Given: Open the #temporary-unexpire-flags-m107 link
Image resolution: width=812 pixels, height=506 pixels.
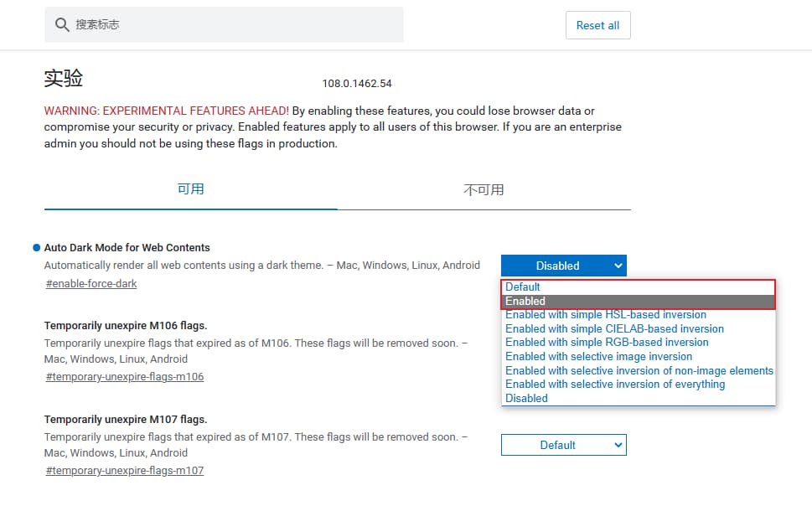Looking at the screenshot, I should point(125,471).
